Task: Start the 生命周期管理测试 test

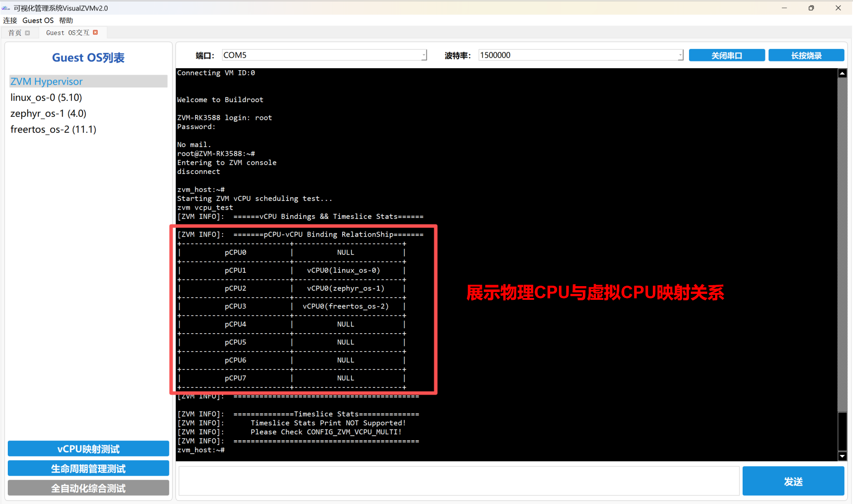Action: (x=88, y=468)
